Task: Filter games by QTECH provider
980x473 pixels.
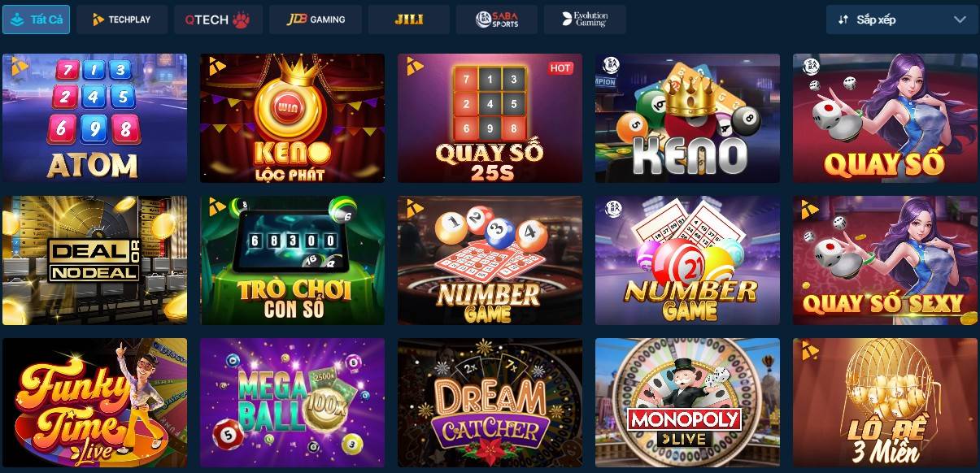Action: coord(218,20)
